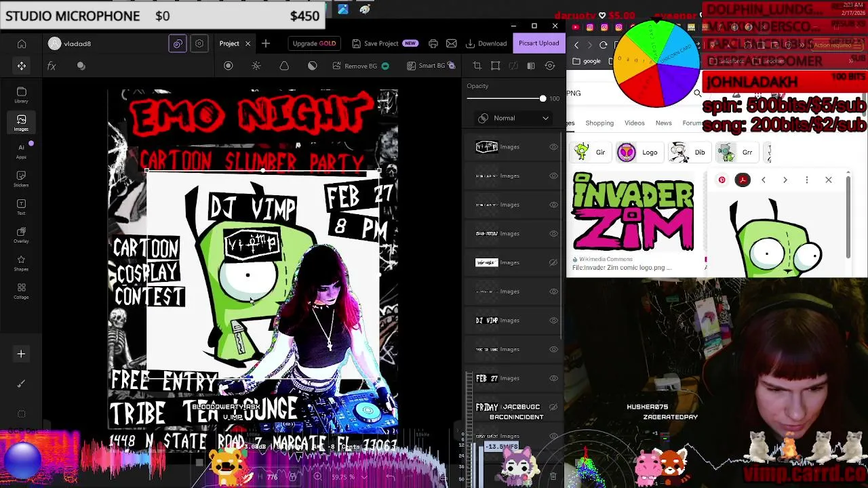Open the google bookmarks folder
This screenshot has width=868, height=488.
587,61
